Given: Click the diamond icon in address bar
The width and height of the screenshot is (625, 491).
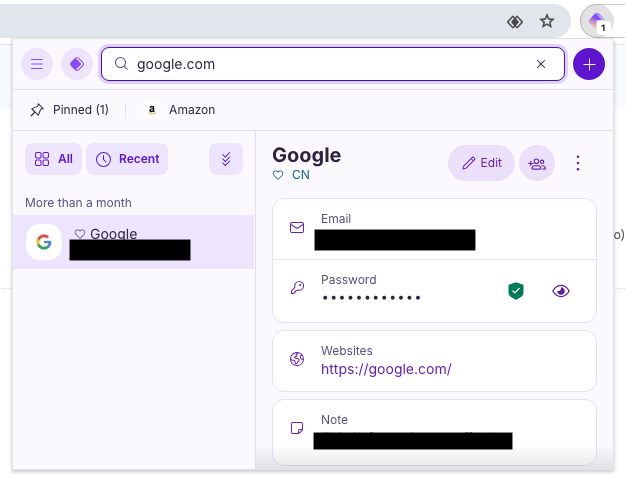Looking at the screenshot, I should coord(515,22).
